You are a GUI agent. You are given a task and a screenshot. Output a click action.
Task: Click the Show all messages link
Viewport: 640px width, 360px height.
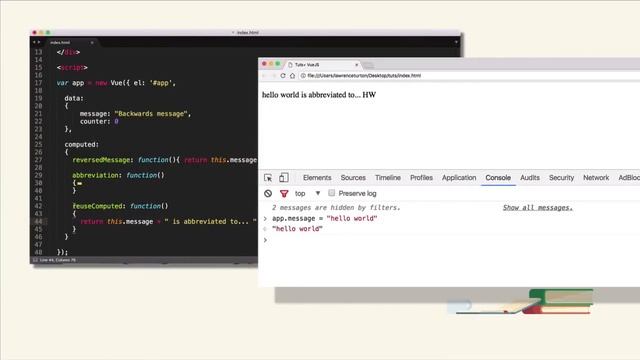pos(538,207)
